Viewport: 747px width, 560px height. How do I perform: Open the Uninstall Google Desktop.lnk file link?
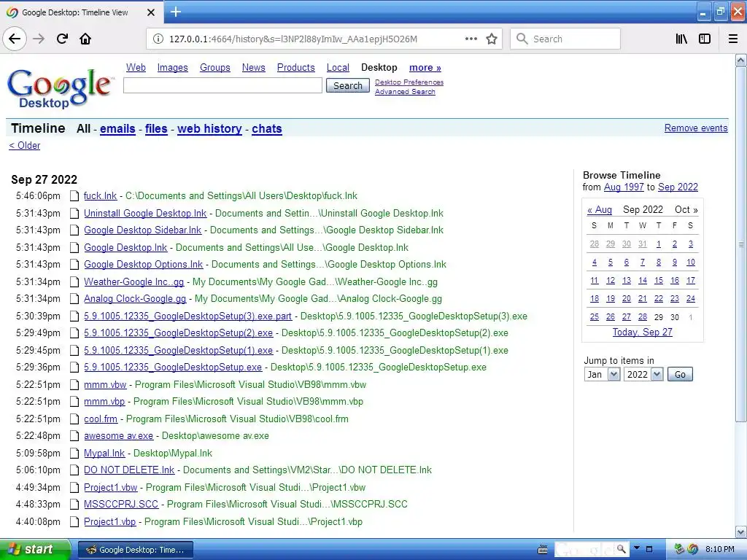pyautogui.click(x=145, y=214)
